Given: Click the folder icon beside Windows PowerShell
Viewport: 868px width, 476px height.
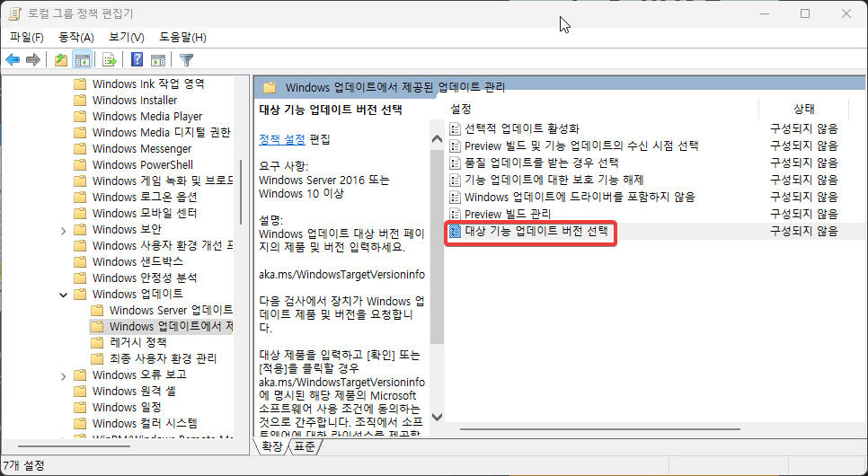Looking at the screenshot, I should pyautogui.click(x=80, y=165).
